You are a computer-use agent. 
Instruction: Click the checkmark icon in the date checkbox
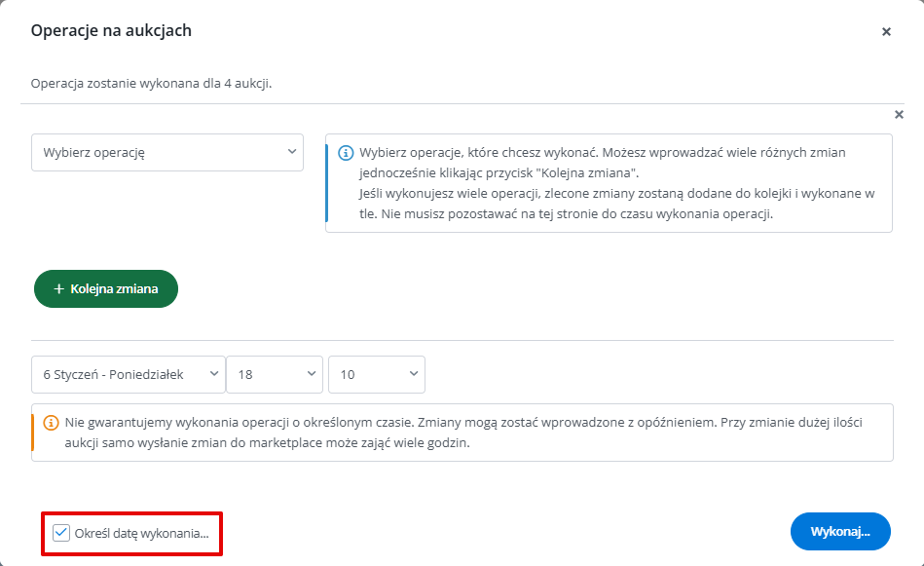[61, 533]
